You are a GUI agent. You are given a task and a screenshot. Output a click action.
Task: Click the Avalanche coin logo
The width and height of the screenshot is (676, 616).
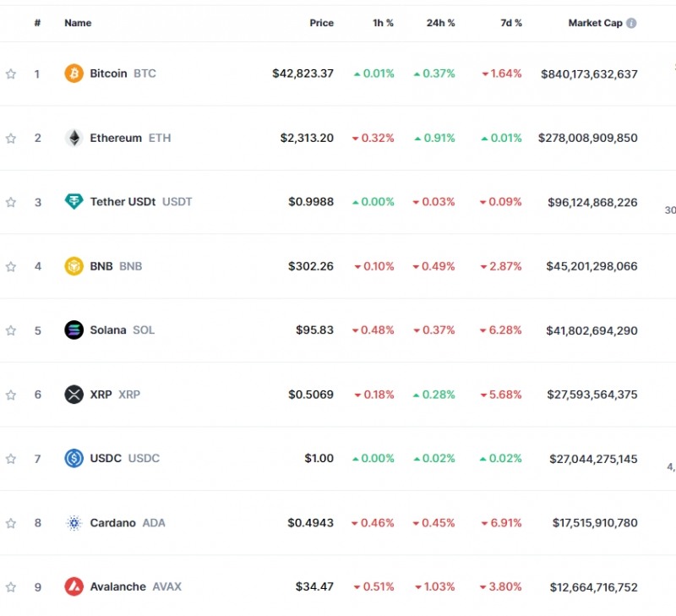pos(74,586)
